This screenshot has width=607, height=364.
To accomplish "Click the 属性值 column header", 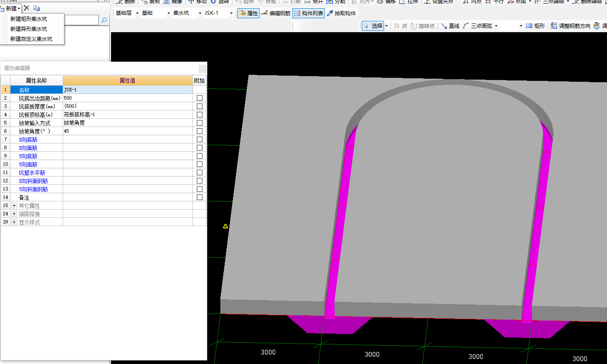I will tap(128, 80).
